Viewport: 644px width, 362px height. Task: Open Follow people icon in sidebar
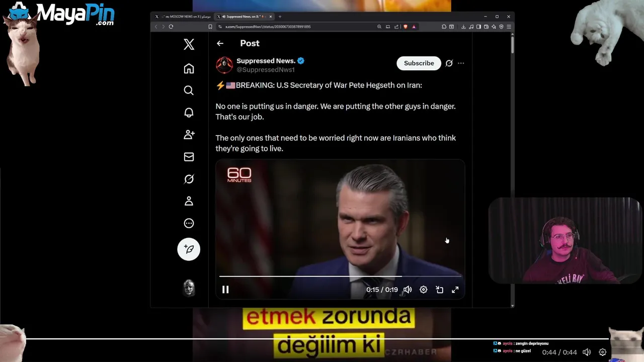pyautogui.click(x=189, y=135)
